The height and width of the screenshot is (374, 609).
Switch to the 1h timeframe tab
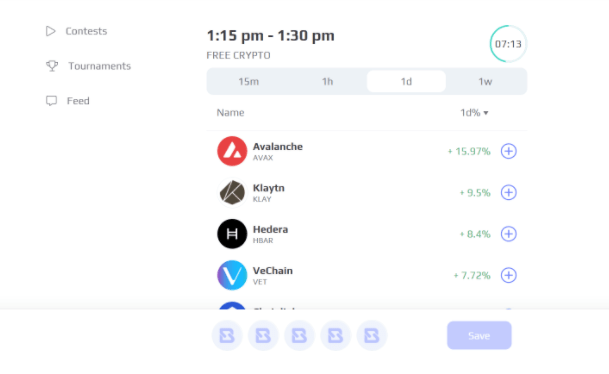pyautogui.click(x=327, y=82)
